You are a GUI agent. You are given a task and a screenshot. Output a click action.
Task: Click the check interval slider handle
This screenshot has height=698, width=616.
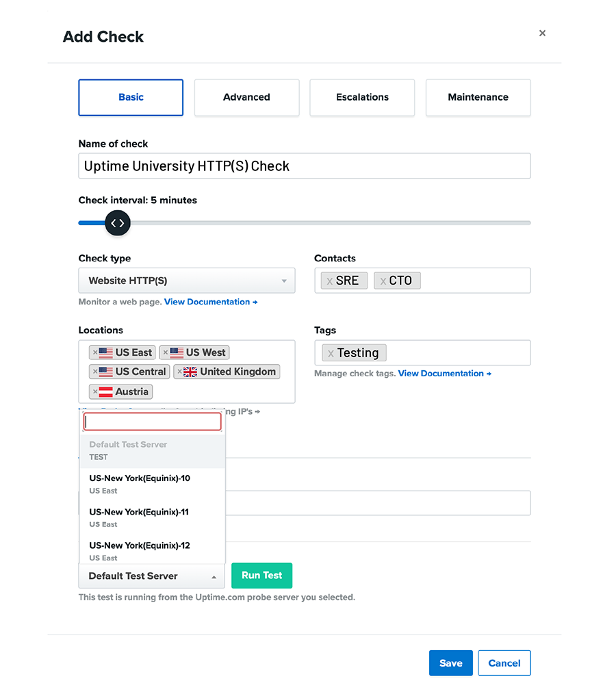118,223
